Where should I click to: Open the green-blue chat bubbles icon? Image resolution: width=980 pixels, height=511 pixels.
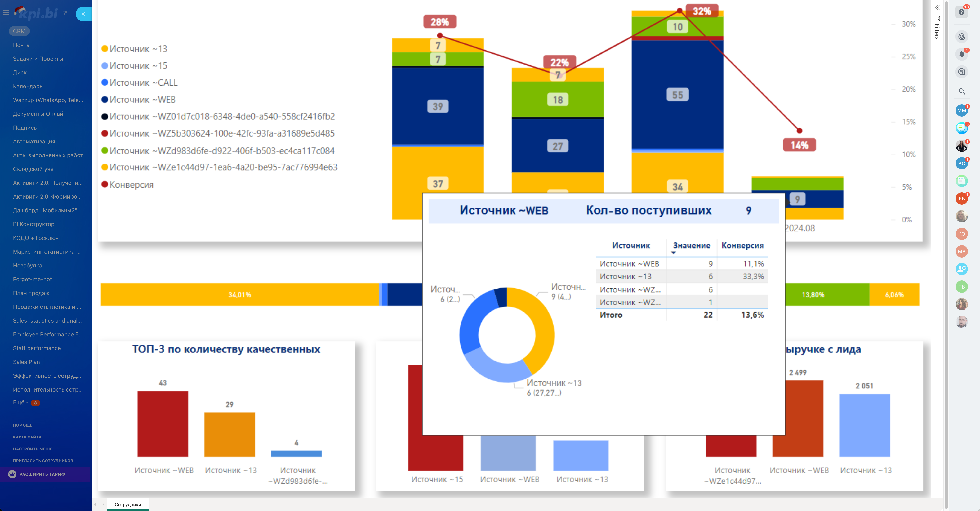[961, 128]
